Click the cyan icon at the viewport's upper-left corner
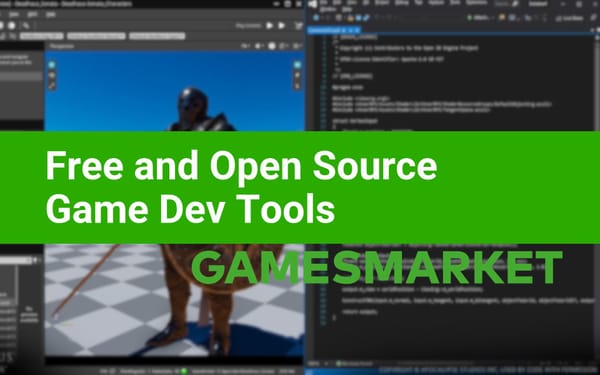 click(x=52, y=65)
